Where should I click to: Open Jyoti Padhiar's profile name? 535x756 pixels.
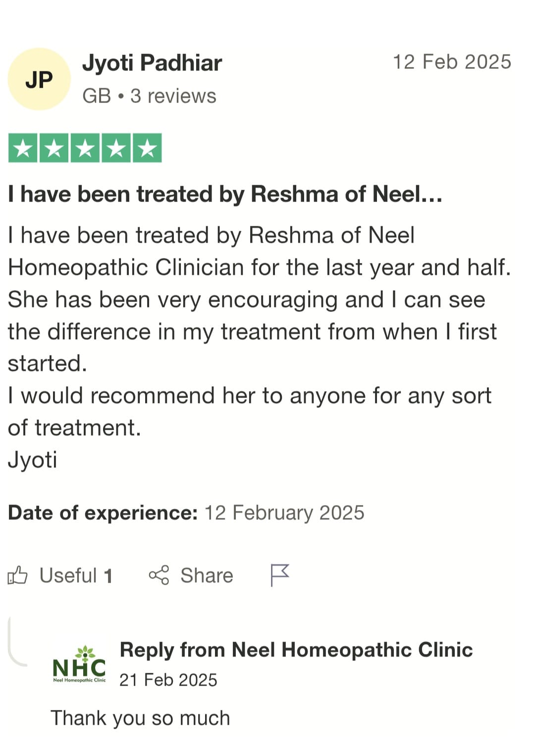(x=152, y=63)
